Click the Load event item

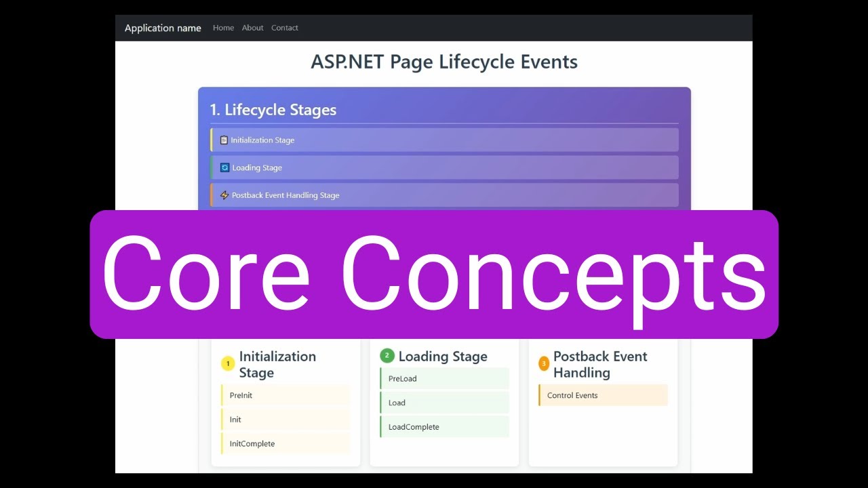tap(444, 403)
